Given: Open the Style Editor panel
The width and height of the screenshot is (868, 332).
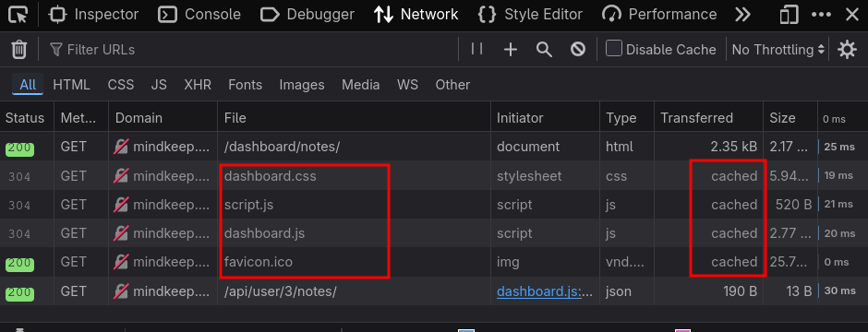Looking at the screenshot, I should pos(530,15).
